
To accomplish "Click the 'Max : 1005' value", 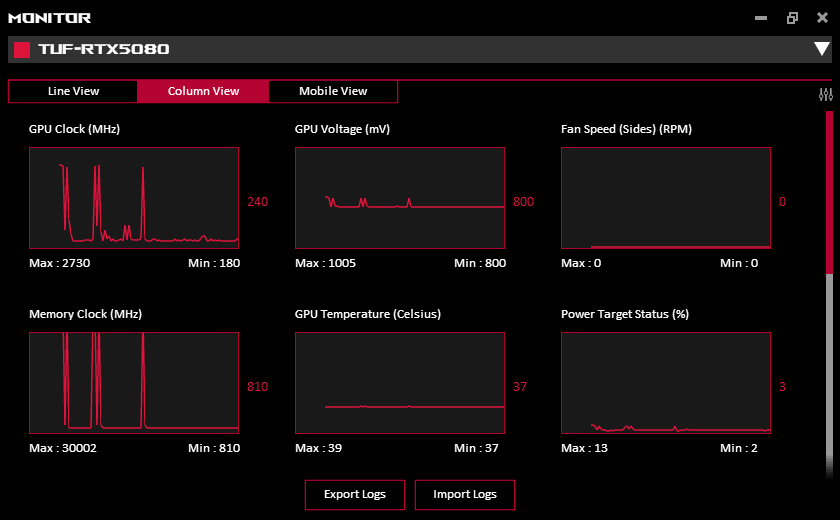I will pos(325,263).
